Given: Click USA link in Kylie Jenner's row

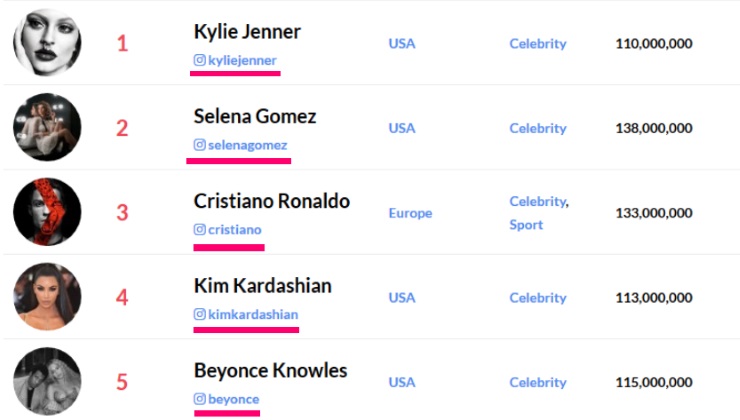Looking at the screenshot, I should [x=402, y=43].
